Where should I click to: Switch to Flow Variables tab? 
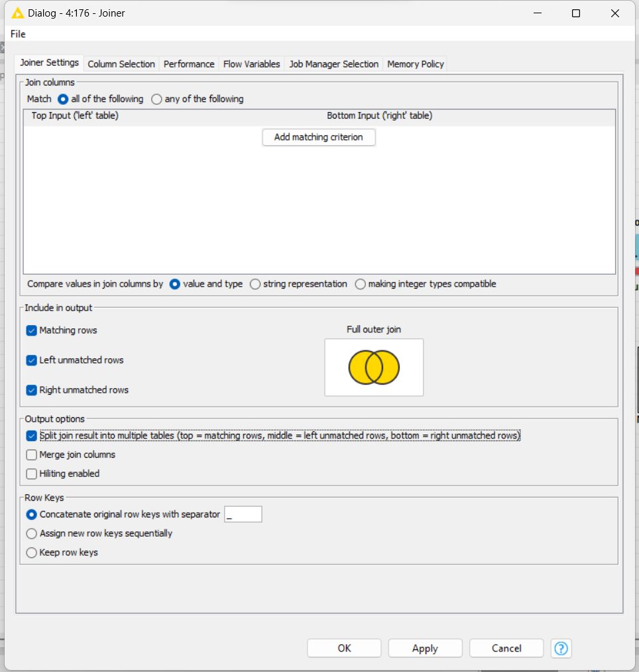(x=251, y=64)
